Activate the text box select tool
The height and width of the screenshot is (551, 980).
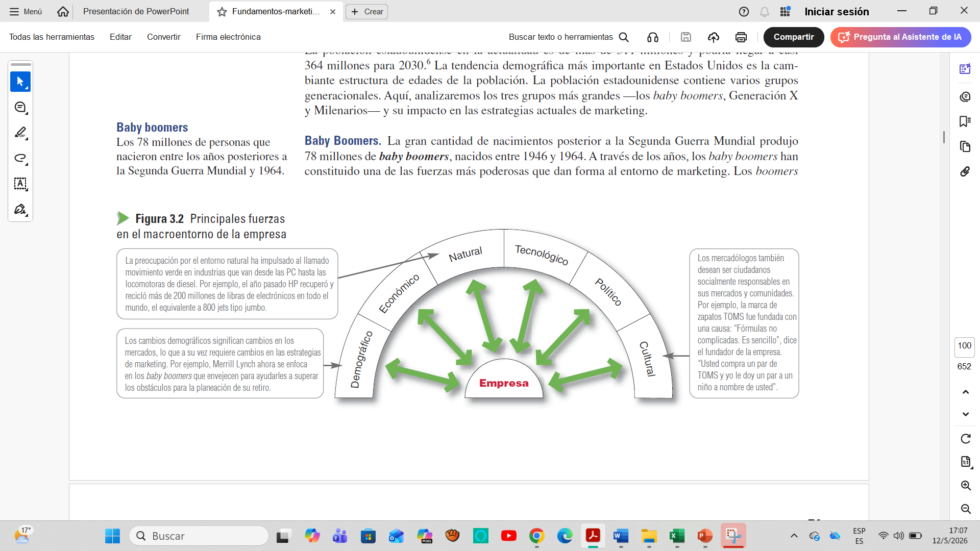pyautogui.click(x=20, y=184)
